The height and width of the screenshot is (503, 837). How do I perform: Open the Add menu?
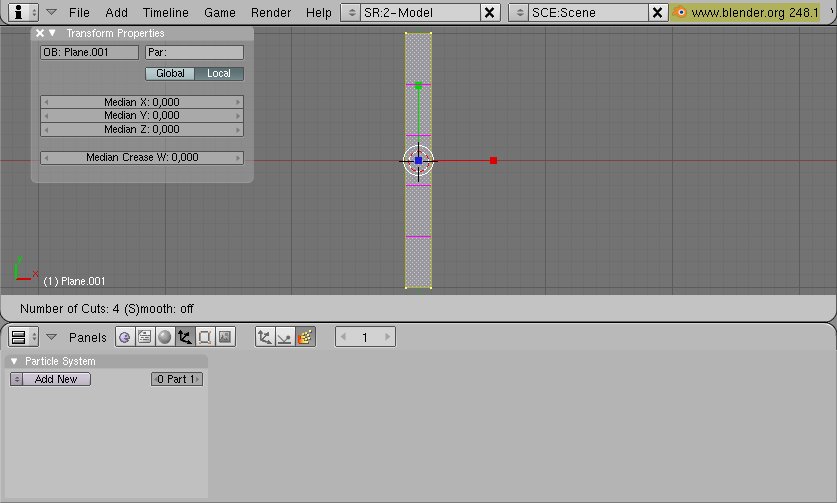click(116, 12)
